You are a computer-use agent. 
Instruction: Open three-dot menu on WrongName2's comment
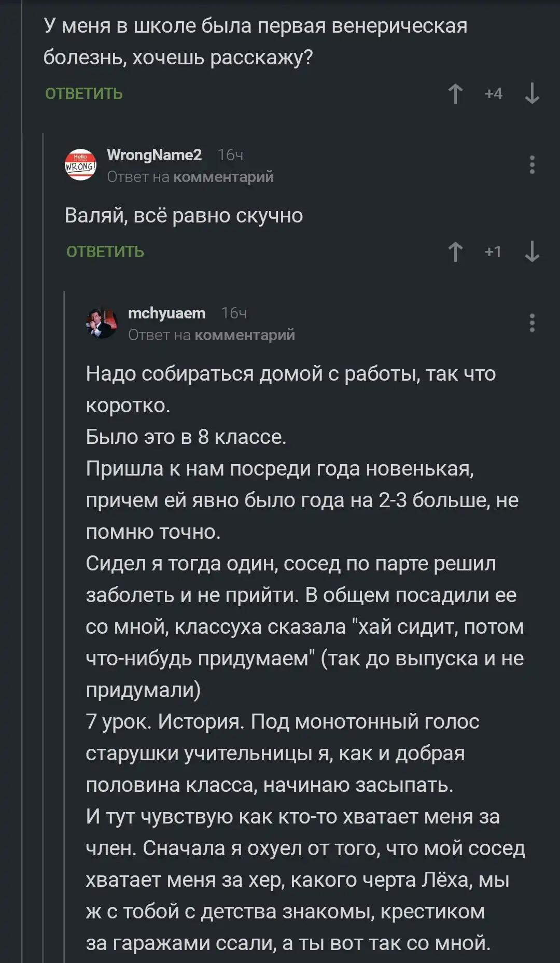point(532,165)
